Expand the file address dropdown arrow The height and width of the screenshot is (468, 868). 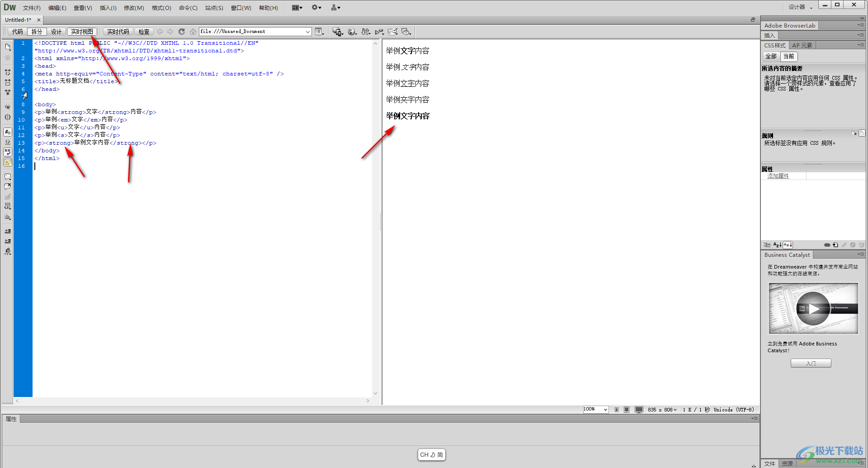click(x=307, y=32)
